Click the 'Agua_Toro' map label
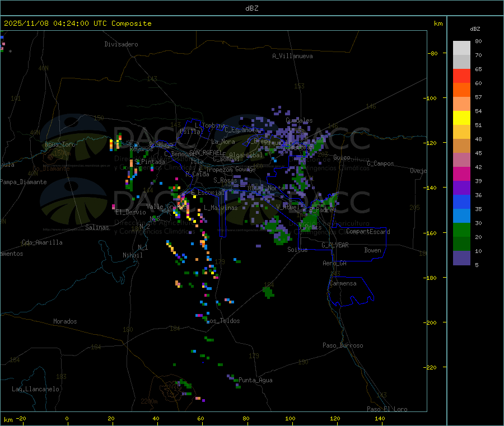504x426 pixels. 60,144
